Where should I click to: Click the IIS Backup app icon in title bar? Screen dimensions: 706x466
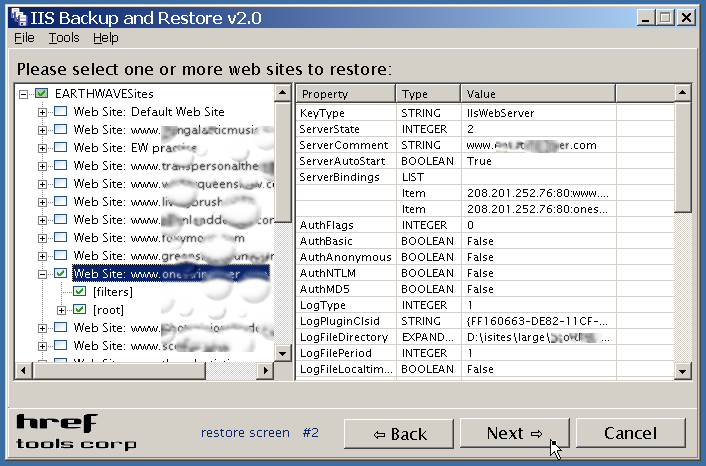point(18,18)
